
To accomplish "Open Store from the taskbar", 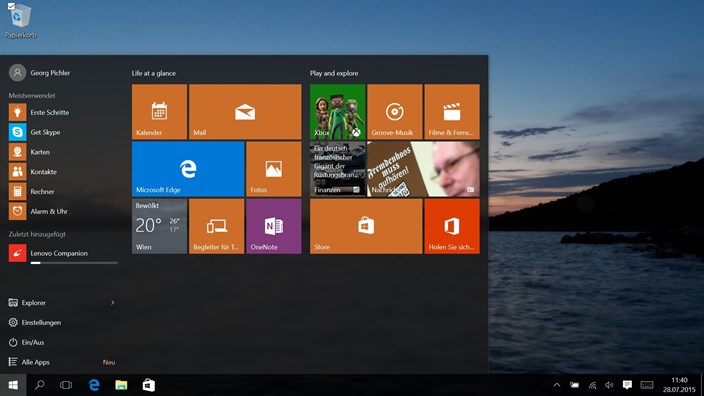I will click(x=149, y=385).
